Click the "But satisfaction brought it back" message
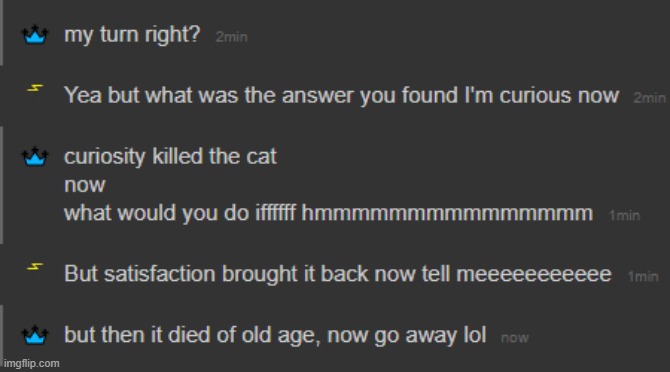The image size is (670, 372). [x=338, y=274]
